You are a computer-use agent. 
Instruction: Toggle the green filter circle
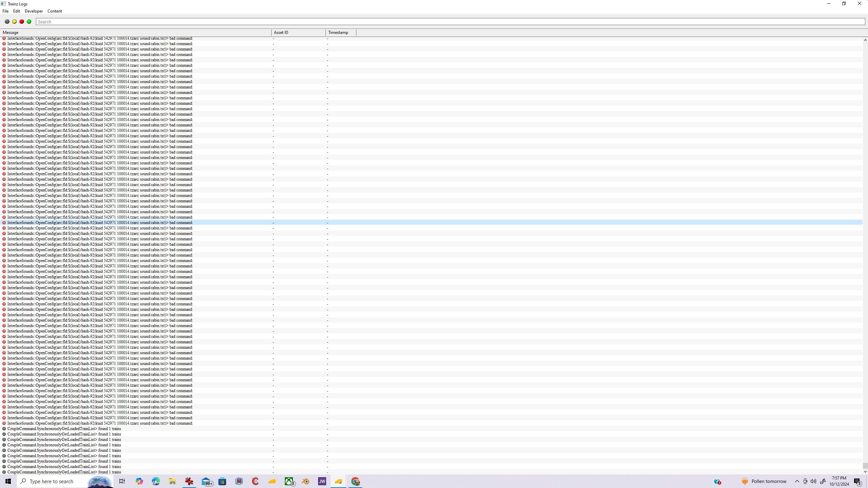click(29, 22)
